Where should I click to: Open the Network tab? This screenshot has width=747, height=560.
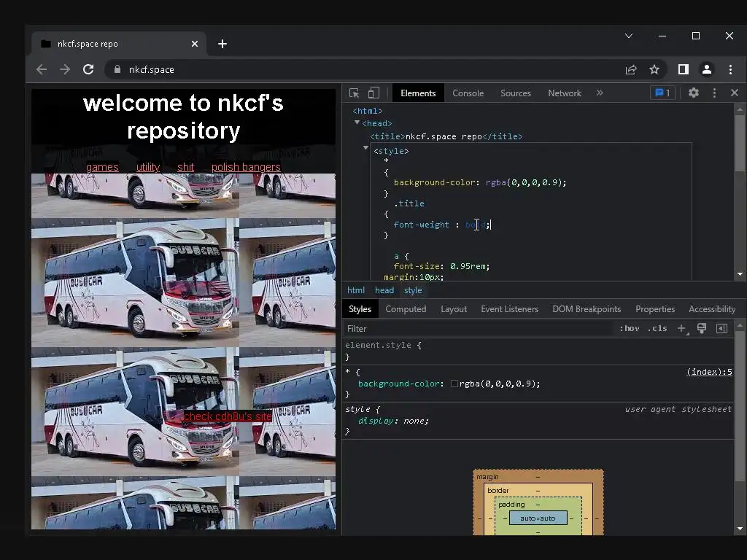(565, 93)
